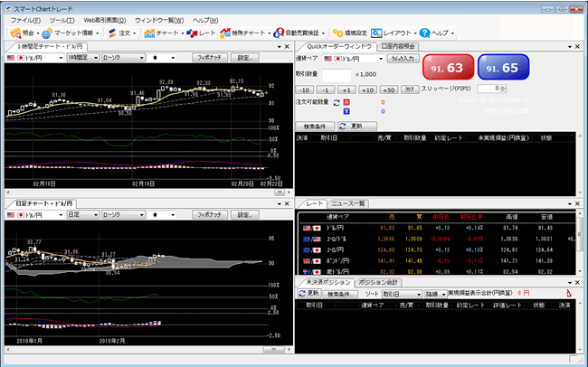This screenshot has width=588, height=367.
Task: Click the クイック入力 button
Action: [403, 59]
